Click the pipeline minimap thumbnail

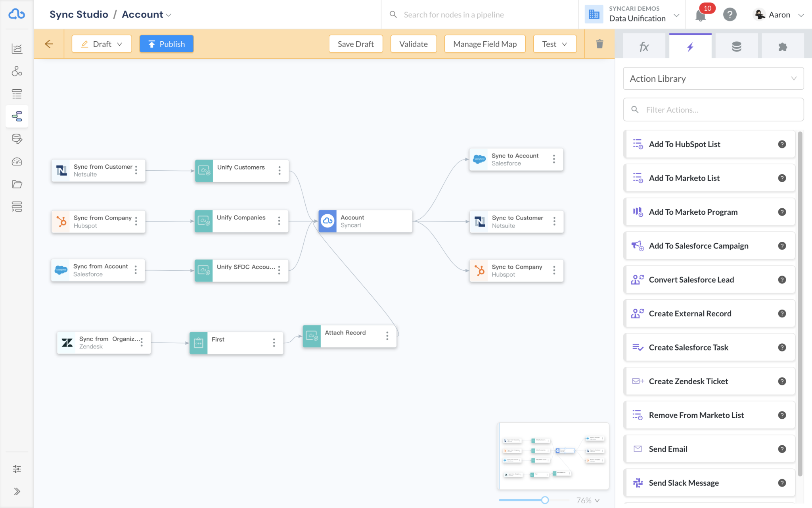(553, 456)
